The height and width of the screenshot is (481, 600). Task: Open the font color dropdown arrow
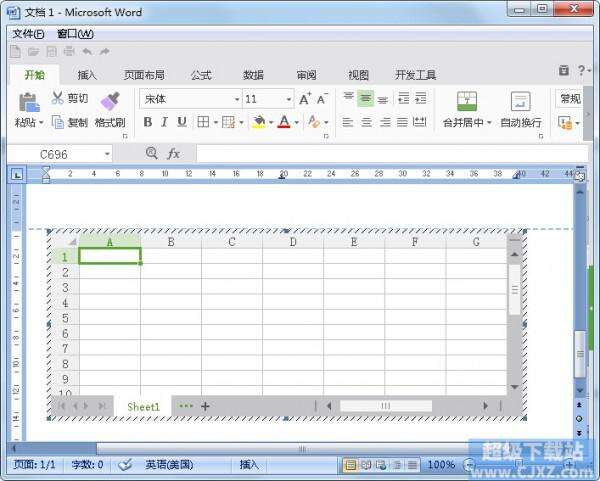297,122
